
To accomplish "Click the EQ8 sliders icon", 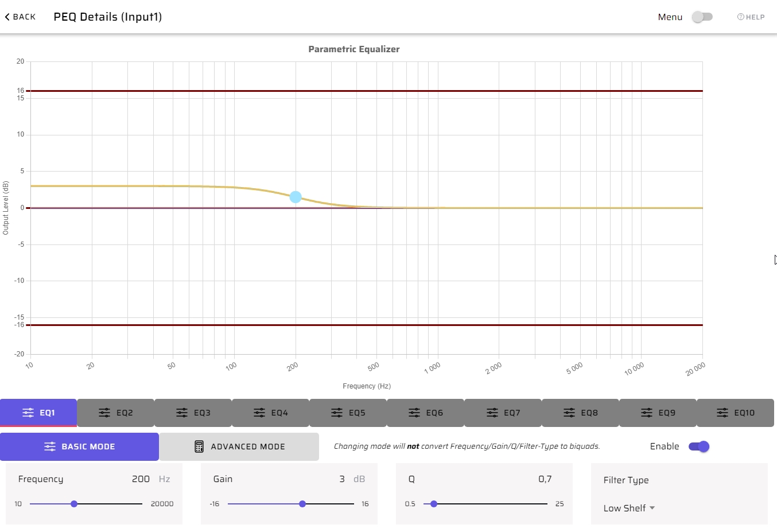I will 569,413.
